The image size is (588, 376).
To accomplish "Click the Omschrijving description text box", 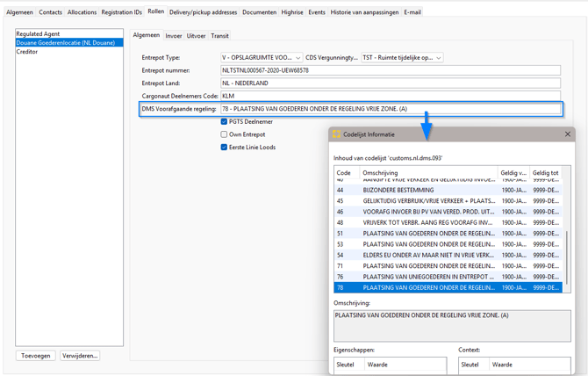I will [452, 326].
